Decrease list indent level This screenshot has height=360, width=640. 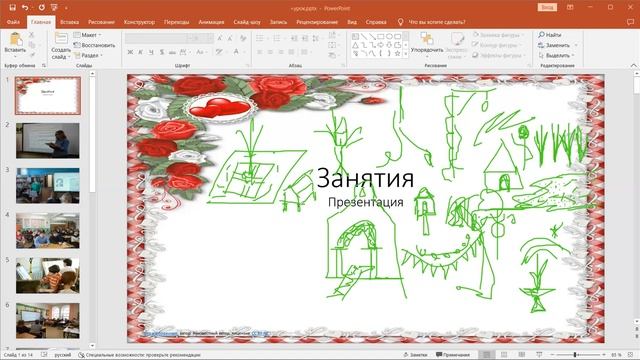pos(294,38)
